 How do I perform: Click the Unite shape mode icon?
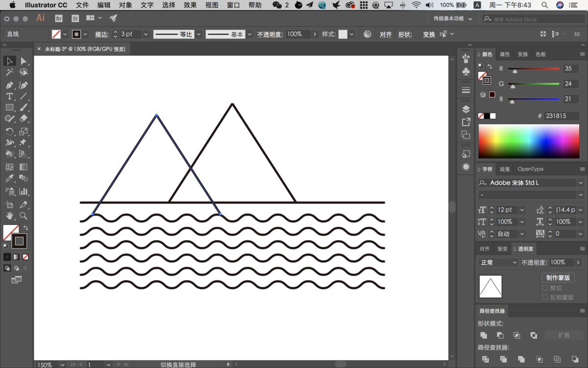click(x=484, y=335)
